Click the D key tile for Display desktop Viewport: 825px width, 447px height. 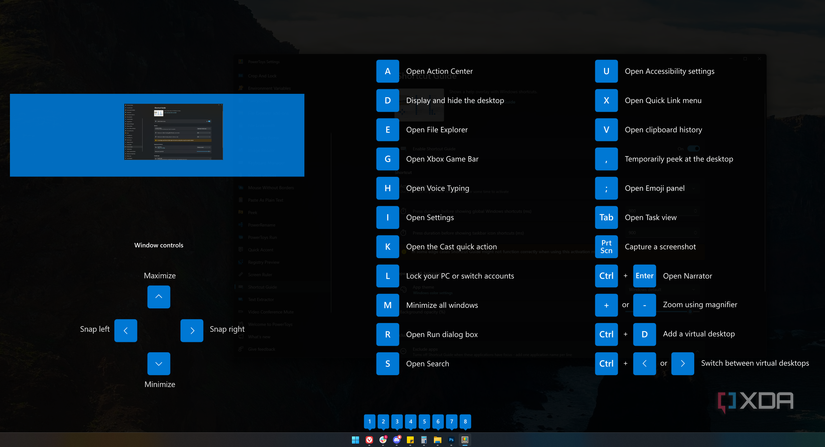[388, 100]
